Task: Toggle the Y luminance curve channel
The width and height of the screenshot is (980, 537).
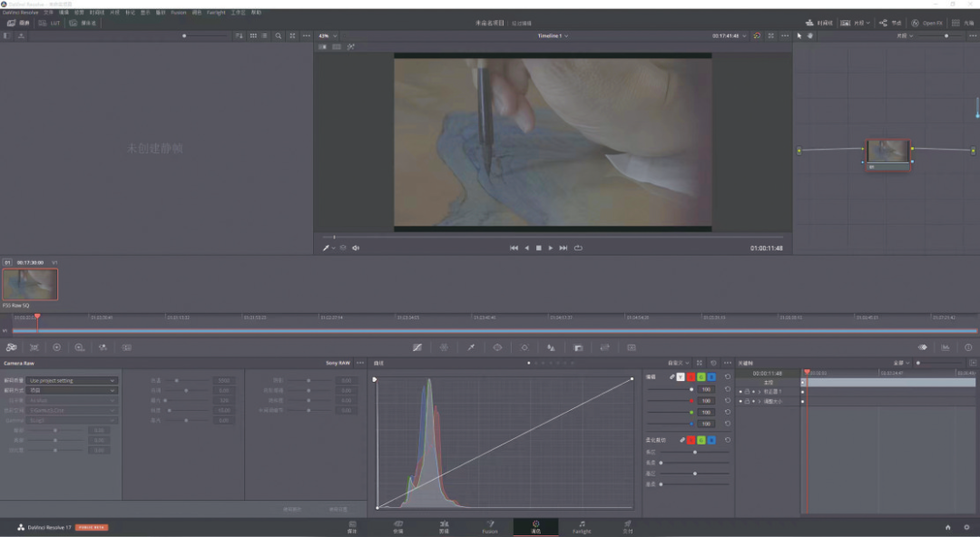Action: coord(681,377)
